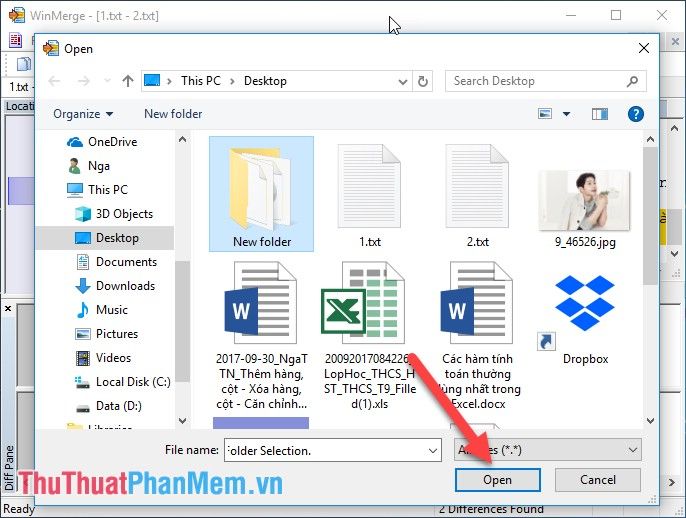The height and width of the screenshot is (518, 686).
Task: Open Local Disk (C:) drive
Action: tap(123, 382)
